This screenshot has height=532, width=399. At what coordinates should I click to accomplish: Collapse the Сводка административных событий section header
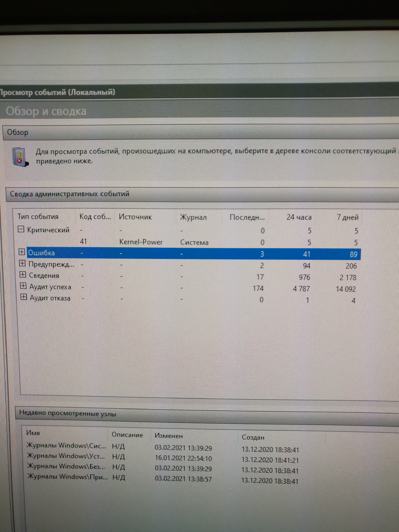click(x=70, y=194)
